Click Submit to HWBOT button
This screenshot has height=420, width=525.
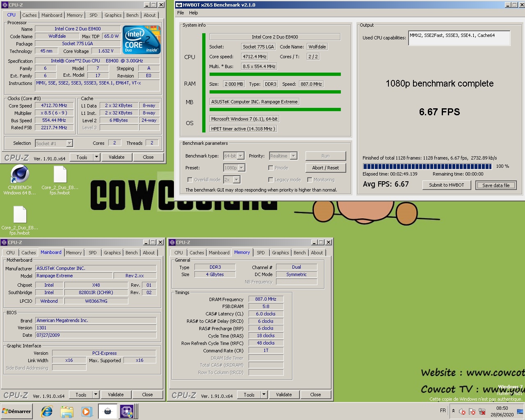click(x=447, y=185)
